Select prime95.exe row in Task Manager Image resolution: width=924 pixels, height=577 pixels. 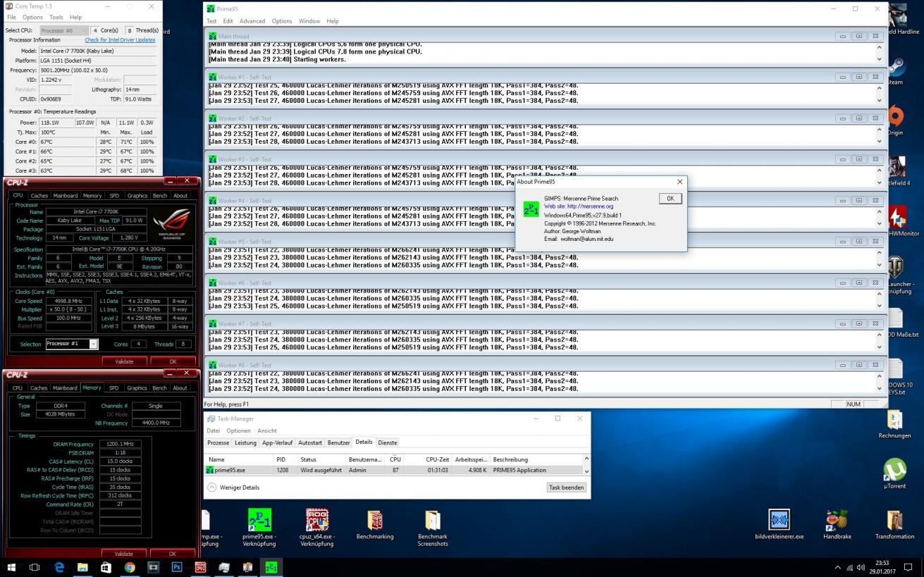click(x=394, y=470)
